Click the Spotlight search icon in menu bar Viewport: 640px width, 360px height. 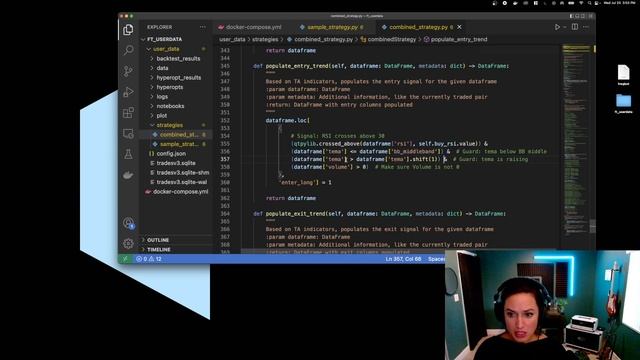[590, 3]
